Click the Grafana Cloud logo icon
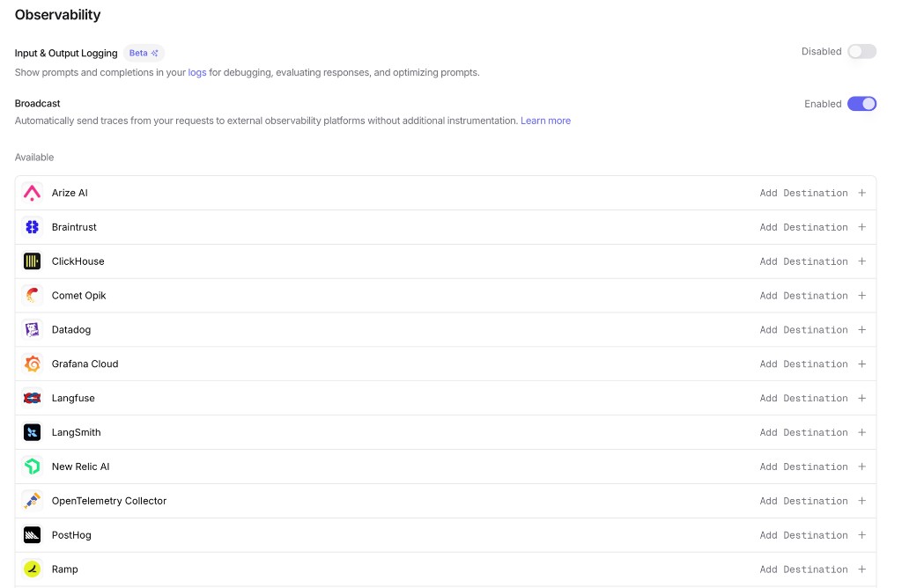This screenshot has width=902, height=588. point(33,364)
